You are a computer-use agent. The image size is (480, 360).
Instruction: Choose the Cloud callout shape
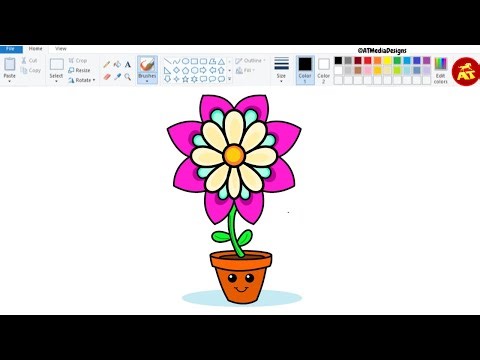[x=221, y=79]
